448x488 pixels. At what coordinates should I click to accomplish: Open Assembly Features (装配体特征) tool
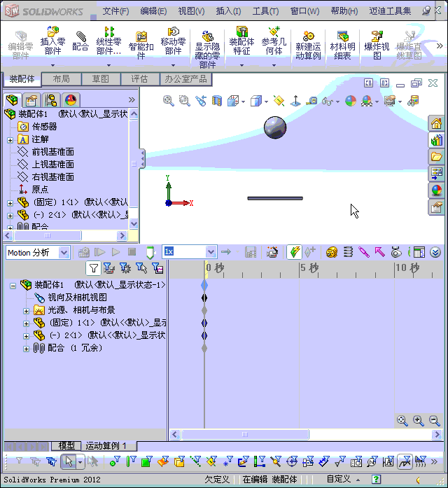241,41
